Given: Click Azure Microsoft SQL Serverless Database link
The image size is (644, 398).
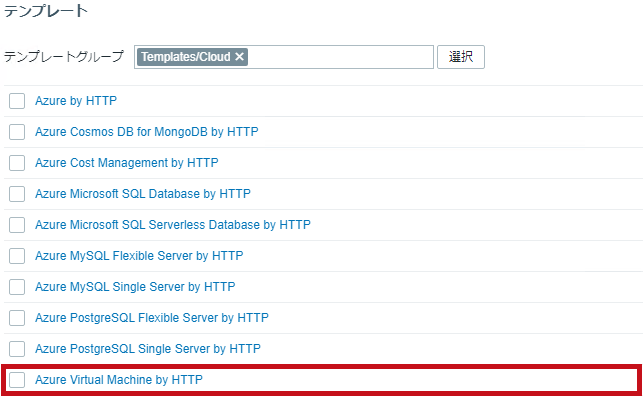Looking at the screenshot, I should pyautogui.click(x=173, y=225).
